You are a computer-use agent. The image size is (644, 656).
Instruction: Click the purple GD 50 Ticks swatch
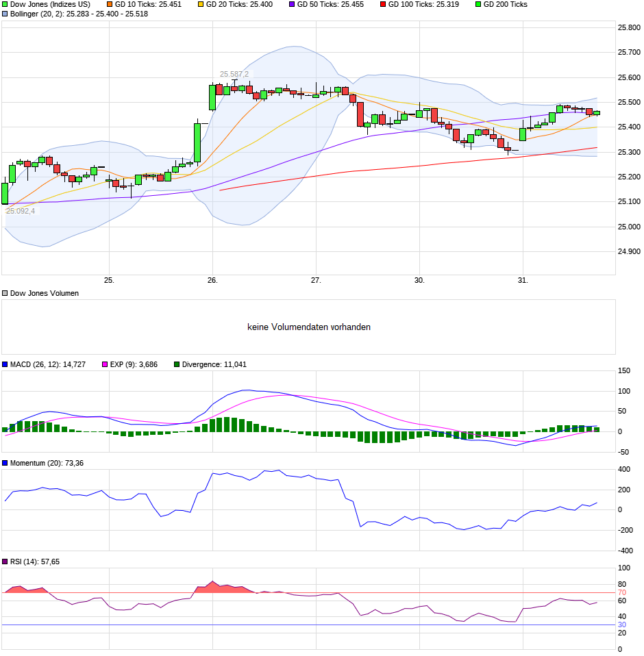[292, 5]
